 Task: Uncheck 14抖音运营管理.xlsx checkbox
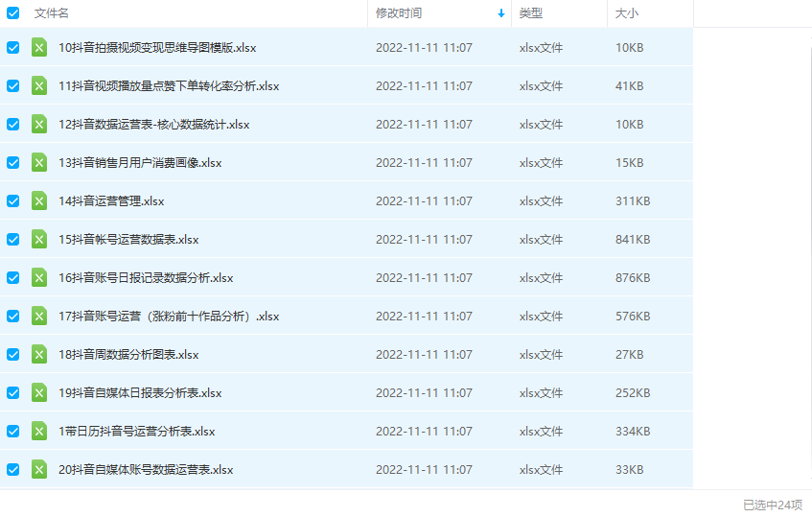click(x=13, y=201)
